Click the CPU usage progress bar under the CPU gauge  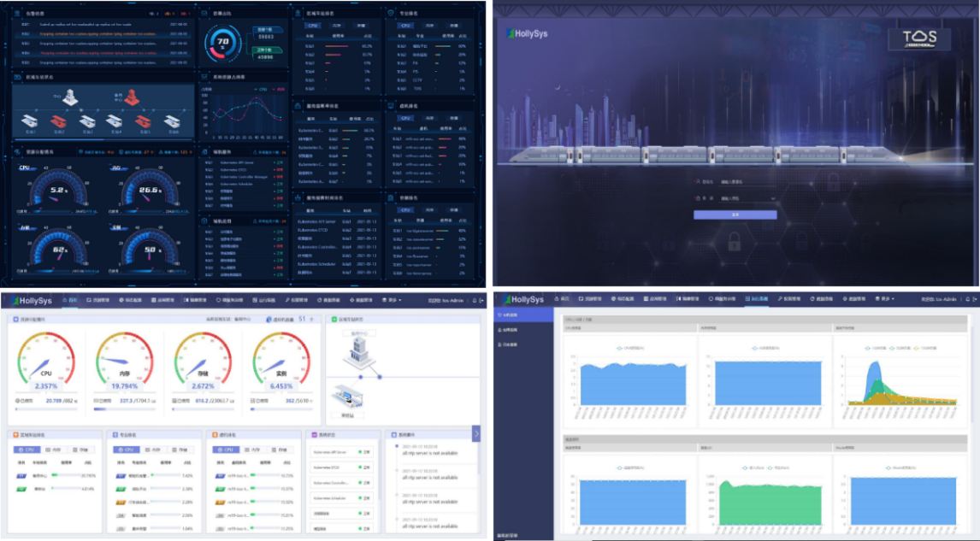(44, 409)
